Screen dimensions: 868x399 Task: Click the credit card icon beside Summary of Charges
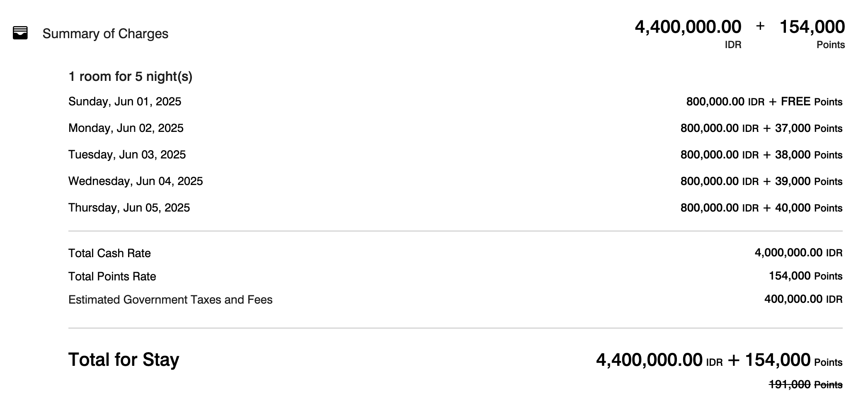[x=20, y=33]
